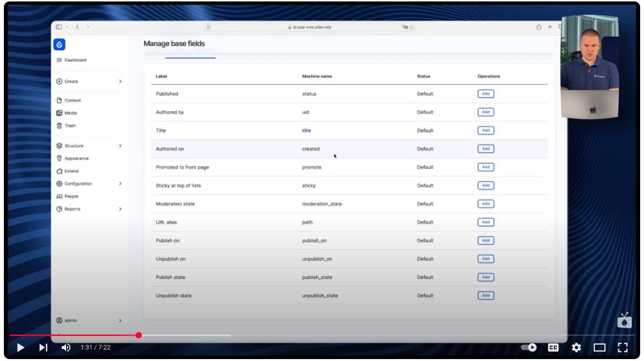Click Add for Publish on row

(x=486, y=240)
